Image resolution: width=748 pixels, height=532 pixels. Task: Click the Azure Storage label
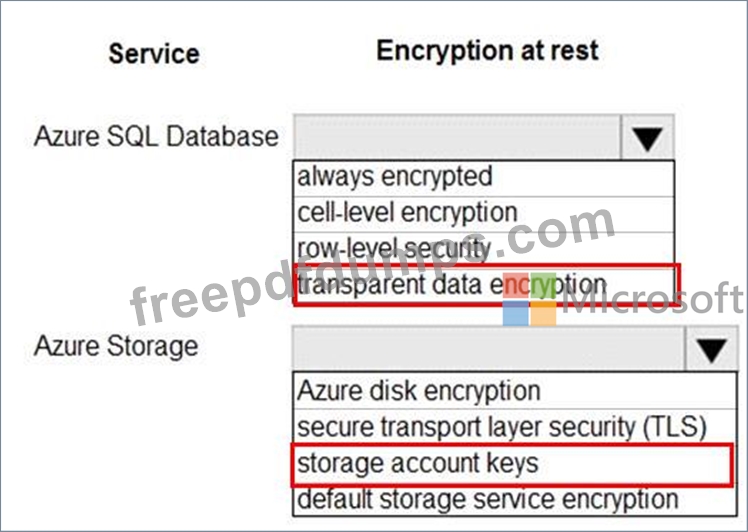116,346
